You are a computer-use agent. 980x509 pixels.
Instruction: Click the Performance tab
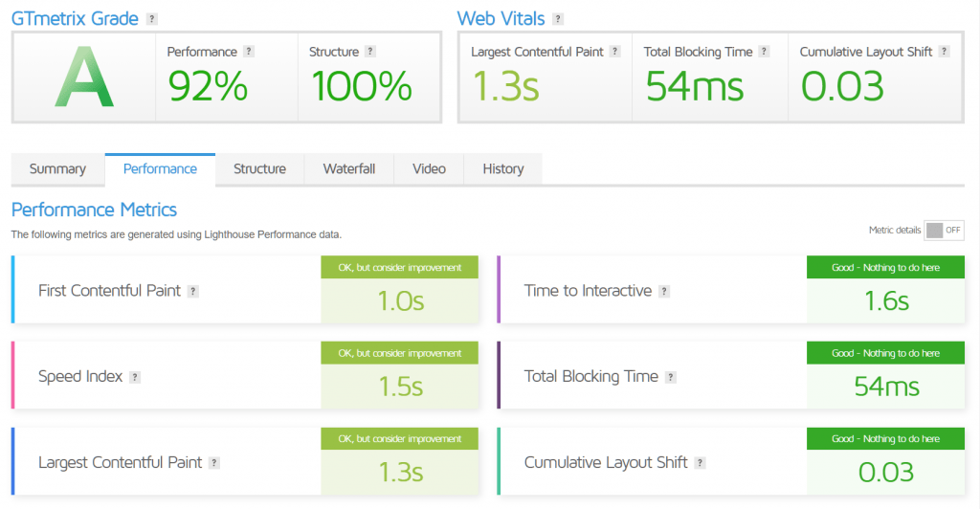click(x=160, y=169)
